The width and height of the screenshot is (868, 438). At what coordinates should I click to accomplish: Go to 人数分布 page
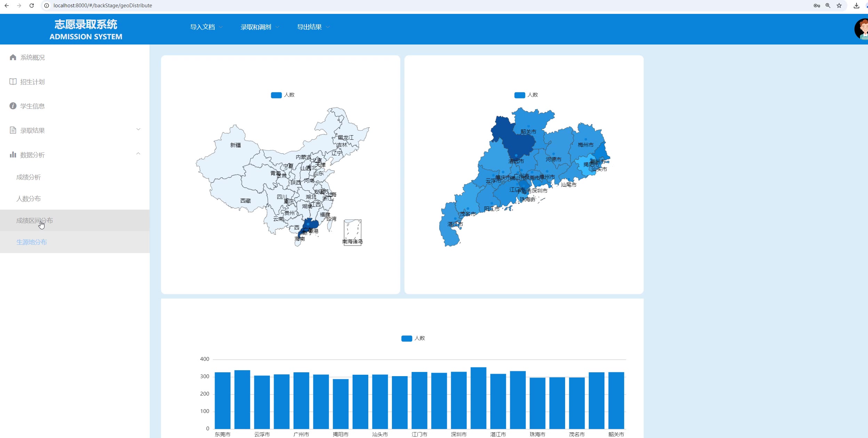[x=29, y=199]
